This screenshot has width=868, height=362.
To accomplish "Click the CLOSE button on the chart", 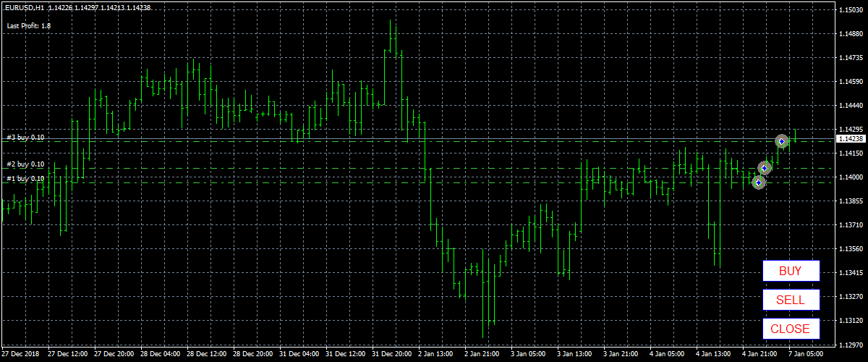I will (x=791, y=329).
